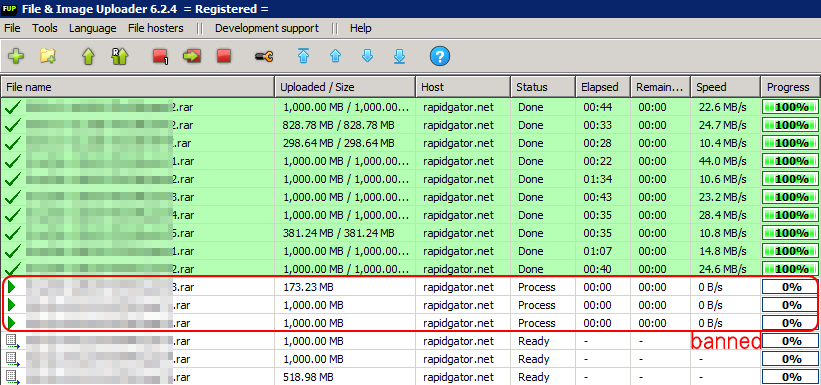
Task: Open the Tools menu
Action: point(45,28)
